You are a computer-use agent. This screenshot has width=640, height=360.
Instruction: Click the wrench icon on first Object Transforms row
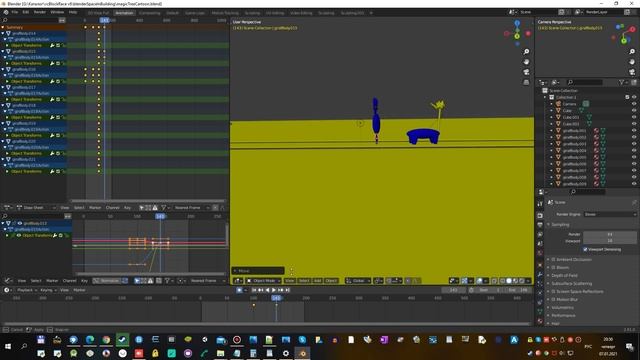(x=52, y=45)
